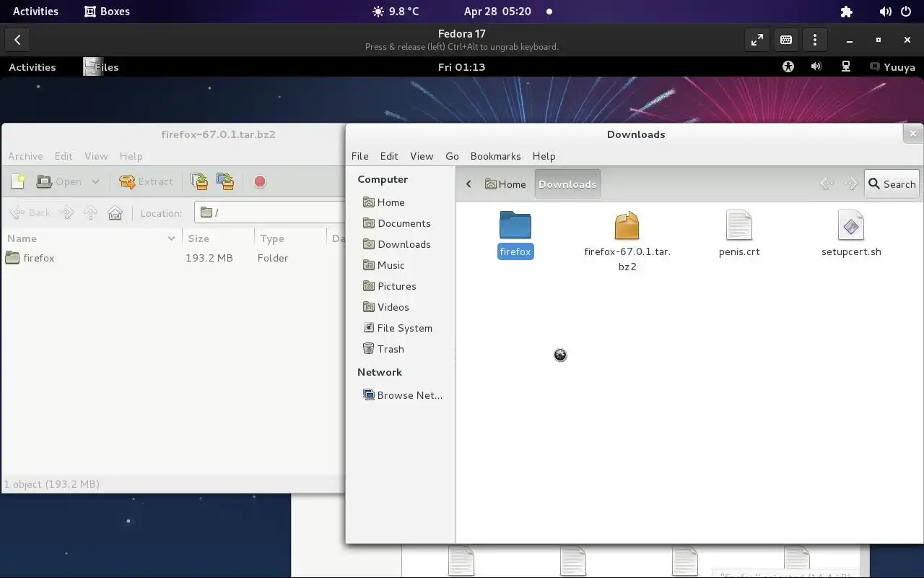
Task: Click the Back arrow in the archive window
Action: (30, 212)
